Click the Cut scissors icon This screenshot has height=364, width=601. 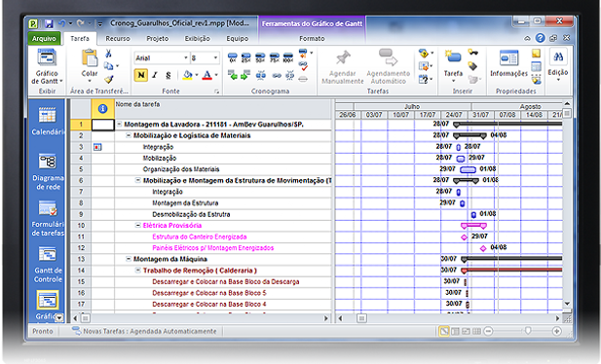(108, 54)
